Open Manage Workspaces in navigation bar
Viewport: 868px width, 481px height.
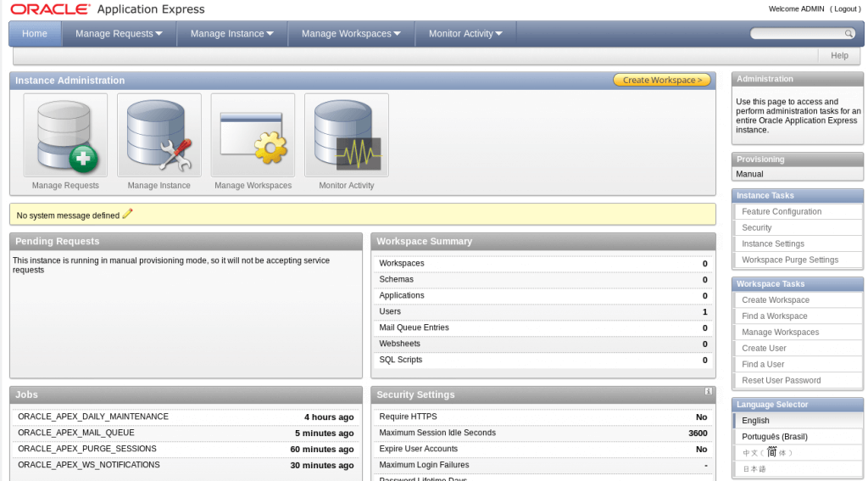(x=351, y=34)
